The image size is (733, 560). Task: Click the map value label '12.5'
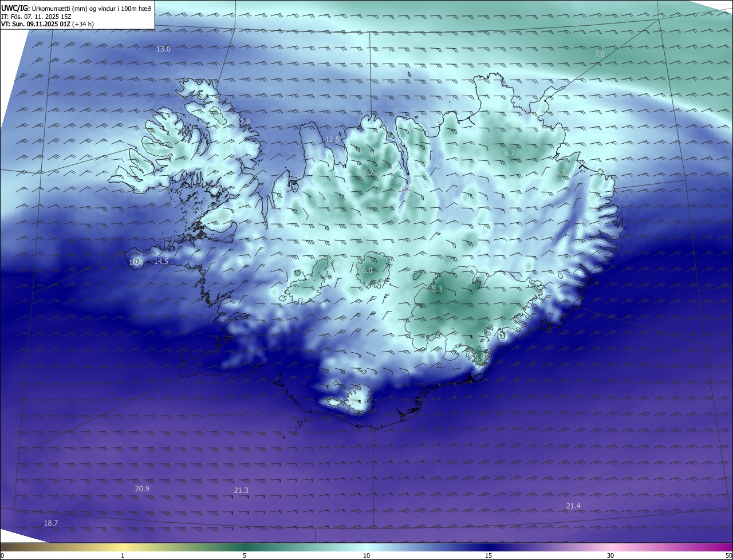[332, 140]
